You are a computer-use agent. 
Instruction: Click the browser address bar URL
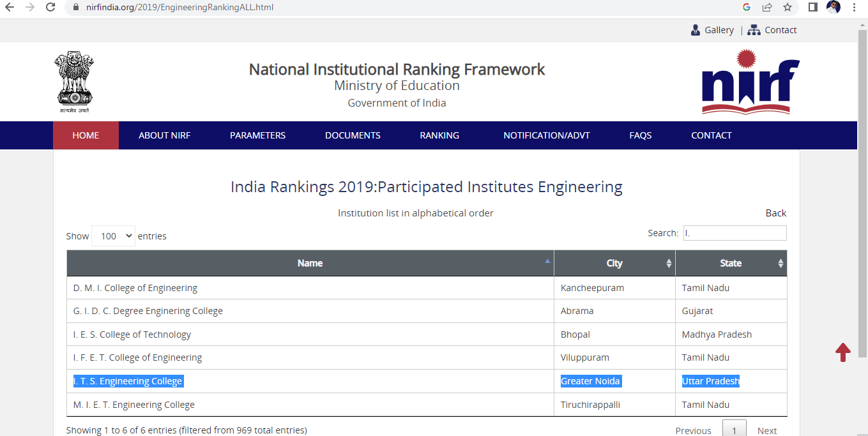click(x=179, y=8)
